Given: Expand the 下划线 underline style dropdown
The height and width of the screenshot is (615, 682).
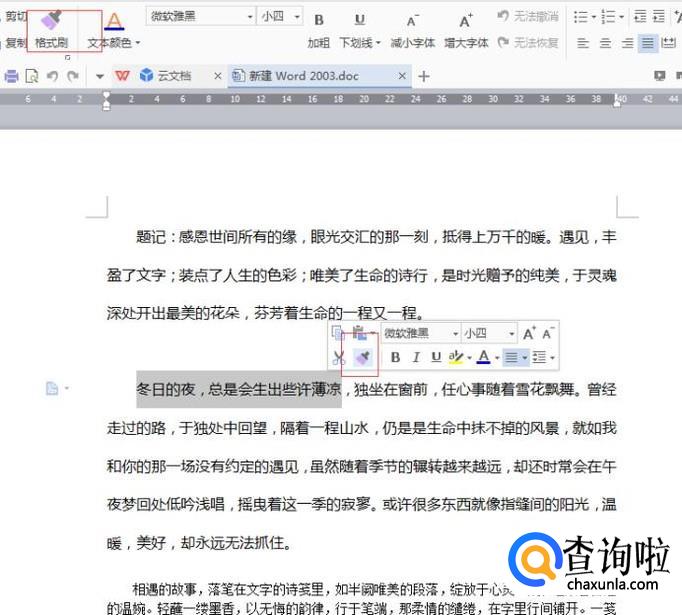Looking at the screenshot, I should (x=378, y=43).
